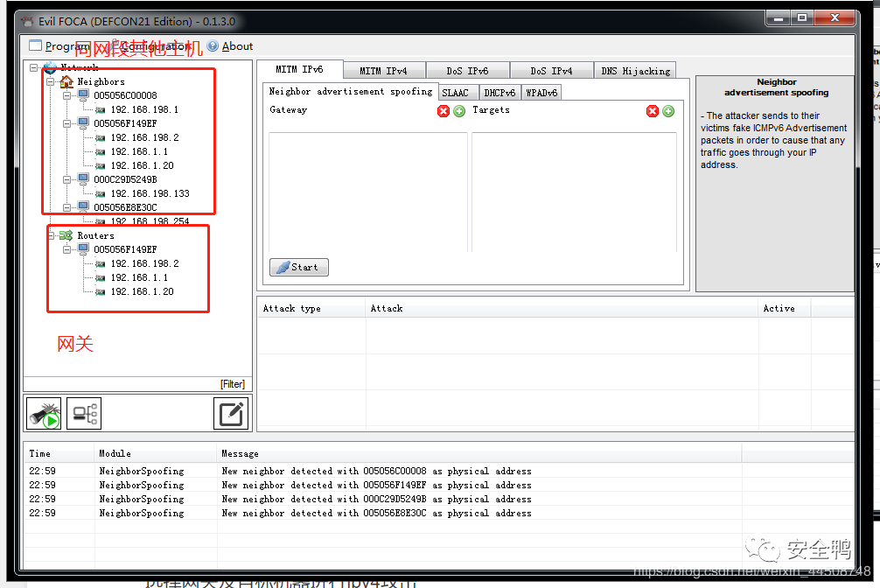Select log row mentioning 000C29D5249B
The height and width of the screenshot is (588, 880).
(x=439, y=500)
